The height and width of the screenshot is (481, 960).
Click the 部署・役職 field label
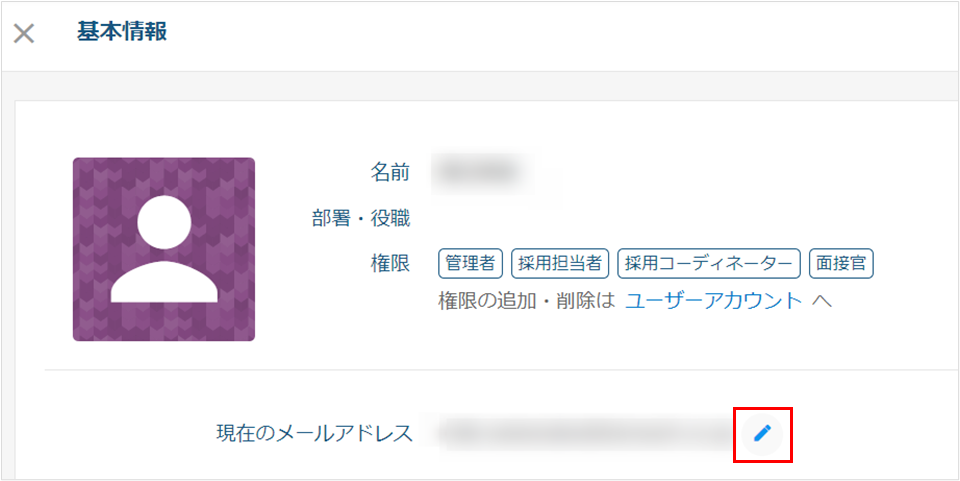click(x=361, y=218)
